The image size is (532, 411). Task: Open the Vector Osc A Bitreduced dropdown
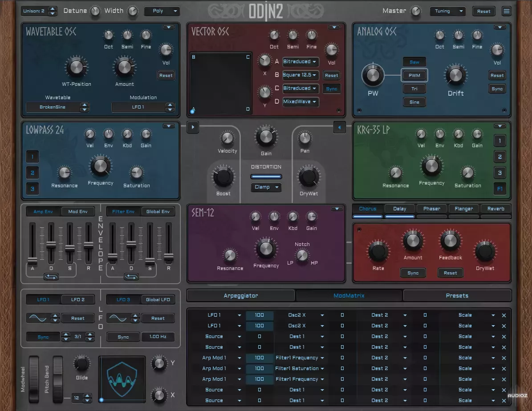coord(300,62)
